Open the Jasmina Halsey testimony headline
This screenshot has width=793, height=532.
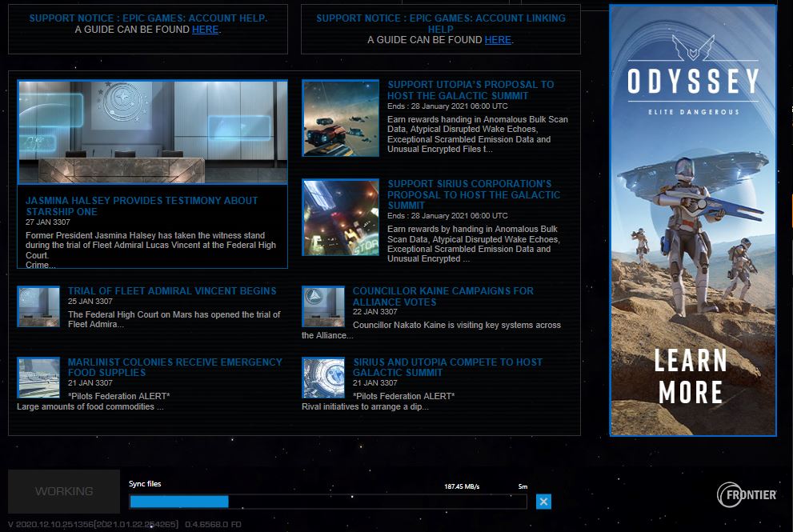pyautogui.click(x=142, y=206)
